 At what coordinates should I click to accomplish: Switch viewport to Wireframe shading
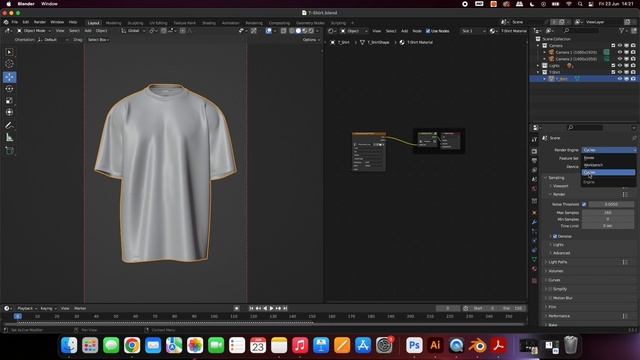tap(291, 31)
